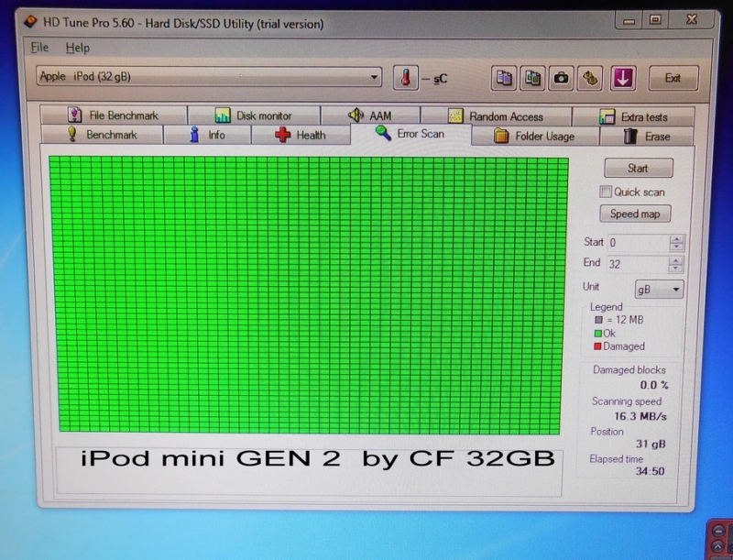Click the '16.3 MB/s' scanning speed value
The height and width of the screenshot is (560, 733).
640,416
